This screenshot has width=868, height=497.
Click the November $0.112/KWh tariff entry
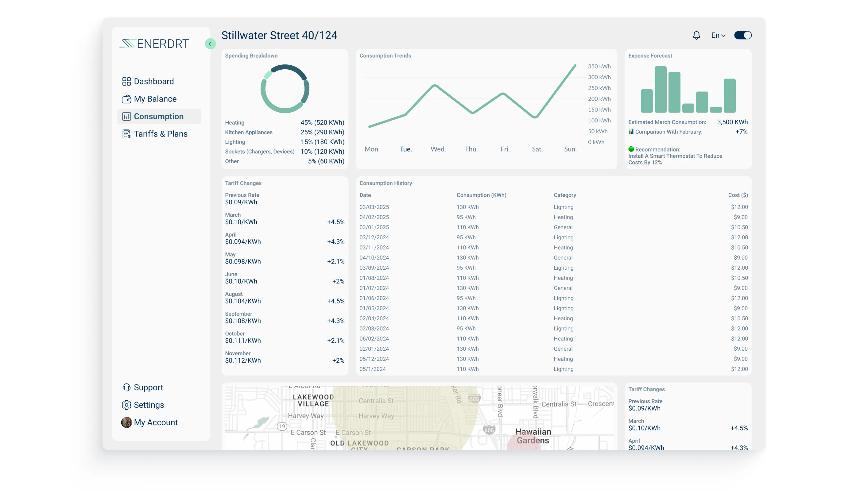(x=285, y=357)
